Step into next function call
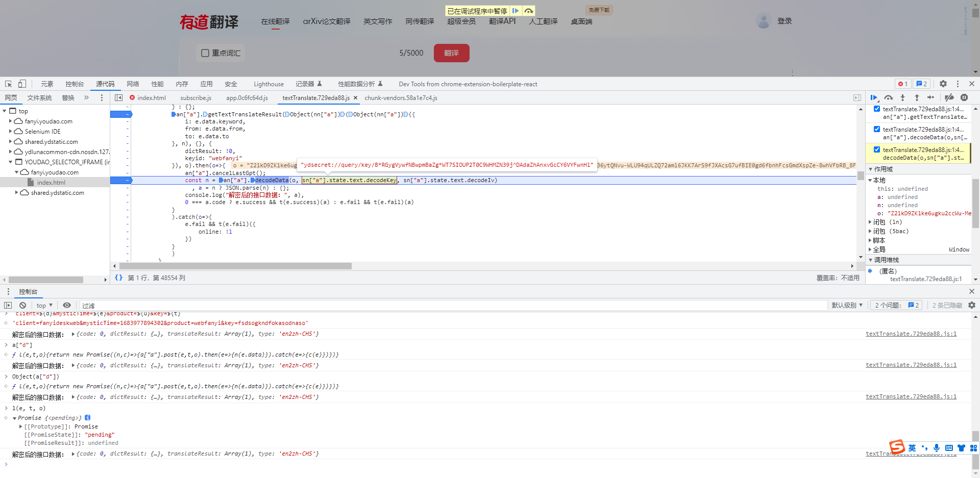The width and height of the screenshot is (980, 478). click(902, 97)
